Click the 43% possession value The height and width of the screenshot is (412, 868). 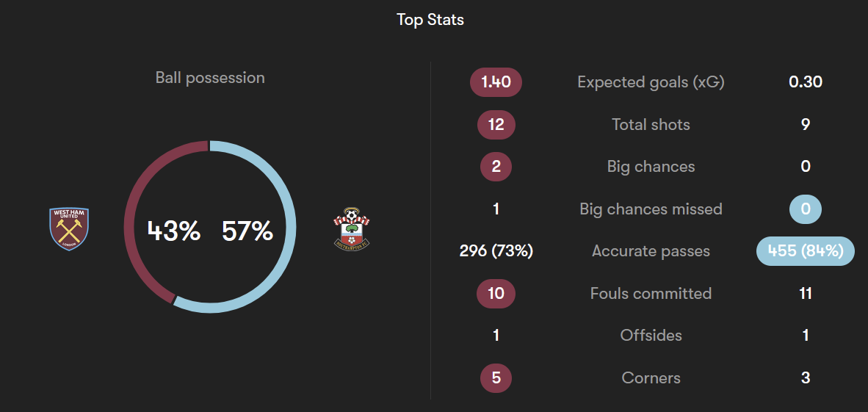point(174,231)
